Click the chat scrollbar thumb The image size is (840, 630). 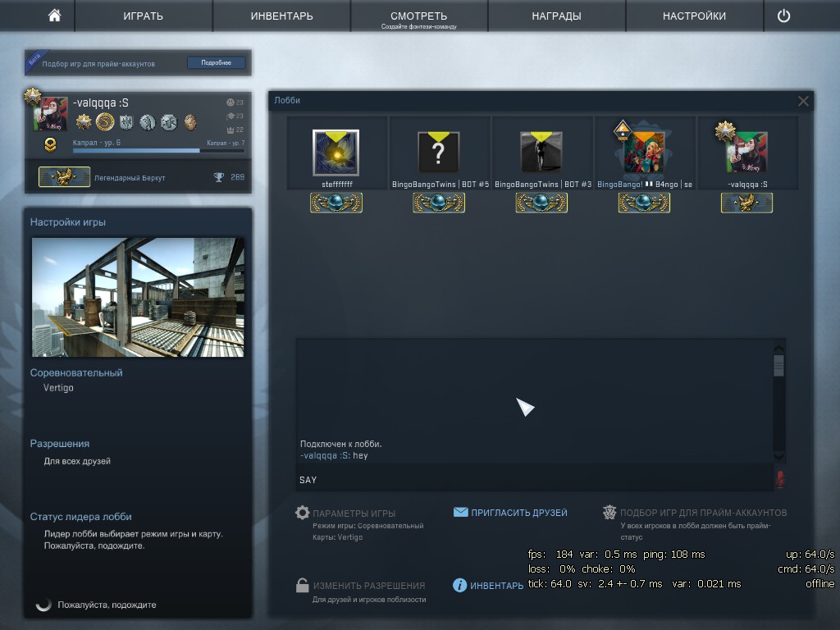tap(779, 366)
